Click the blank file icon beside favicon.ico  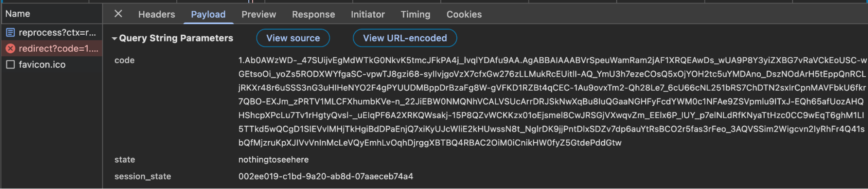coord(10,65)
